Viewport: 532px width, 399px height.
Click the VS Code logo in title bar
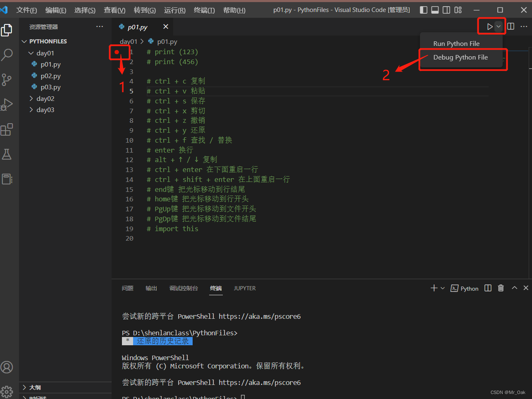coord(4,10)
